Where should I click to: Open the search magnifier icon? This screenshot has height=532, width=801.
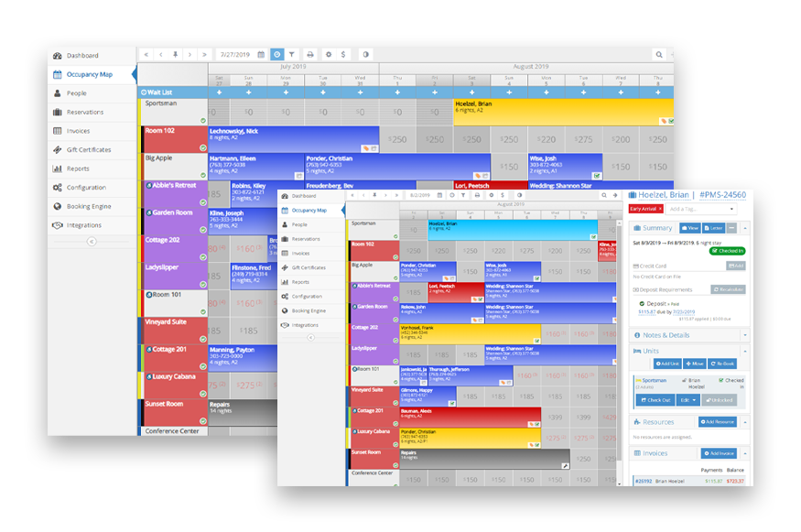coord(659,54)
